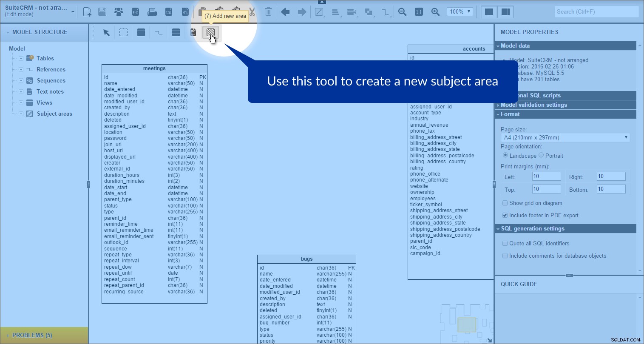644x344 pixels.
Task: Collapse the Format section
Action: [x=565, y=114]
